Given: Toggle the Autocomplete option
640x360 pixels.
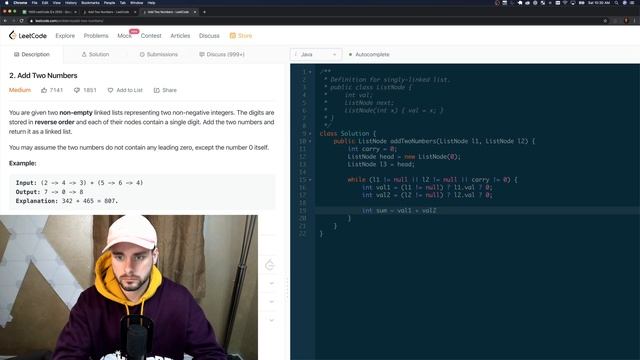Looking at the screenshot, I should pyautogui.click(x=369, y=54).
